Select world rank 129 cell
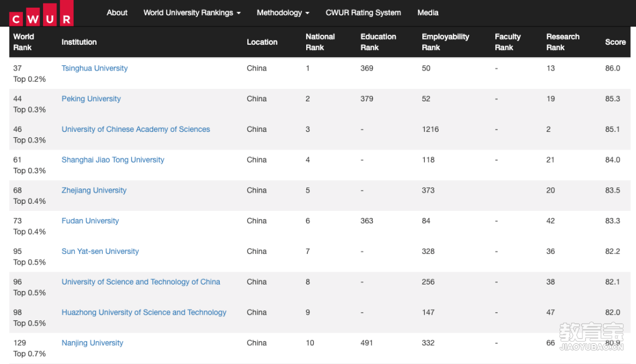The width and height of the screenshot is (636, 364). (19, 343)
